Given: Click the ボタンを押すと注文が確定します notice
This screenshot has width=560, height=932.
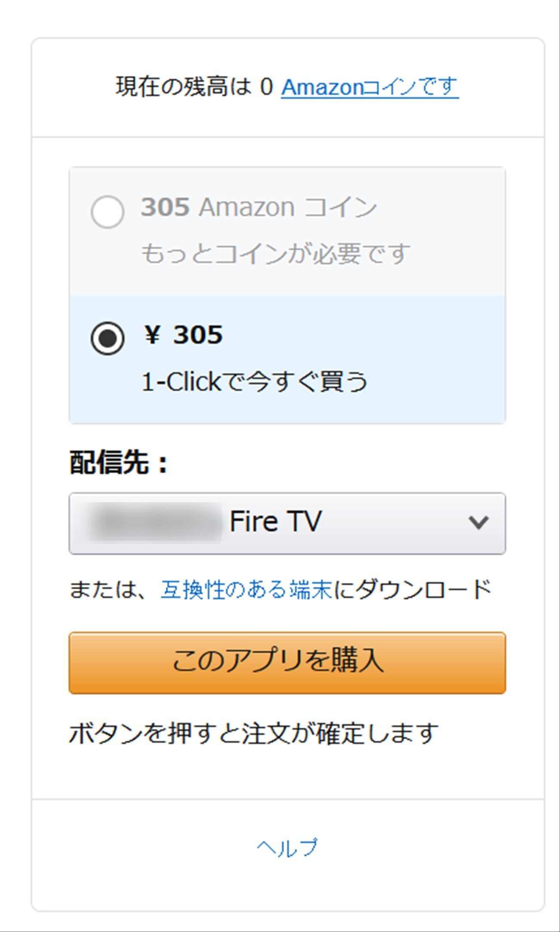Looking at the screenshot, I should point(254,733).
